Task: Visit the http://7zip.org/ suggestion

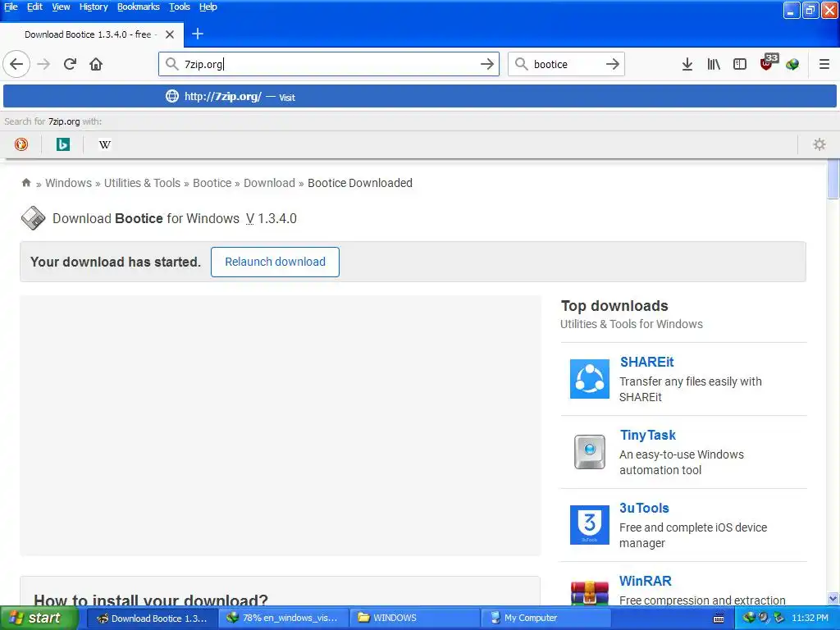Action: click(419, 97)
